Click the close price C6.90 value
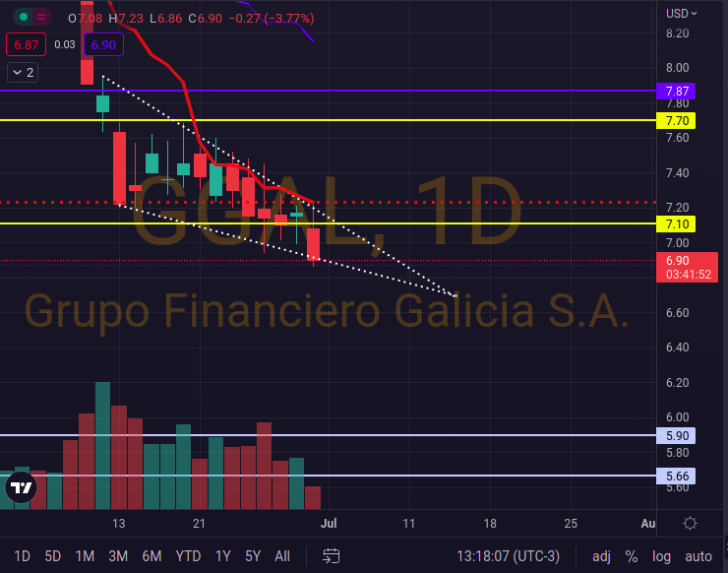This screenshot has width=728, height=573. pyautogui.click(x=206, y=18)
